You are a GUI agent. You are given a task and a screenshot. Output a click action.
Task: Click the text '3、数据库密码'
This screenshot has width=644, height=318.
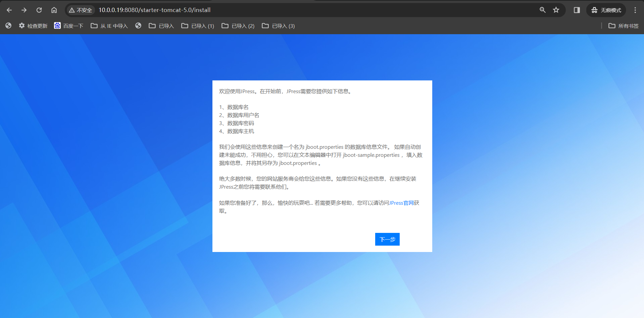237,123
